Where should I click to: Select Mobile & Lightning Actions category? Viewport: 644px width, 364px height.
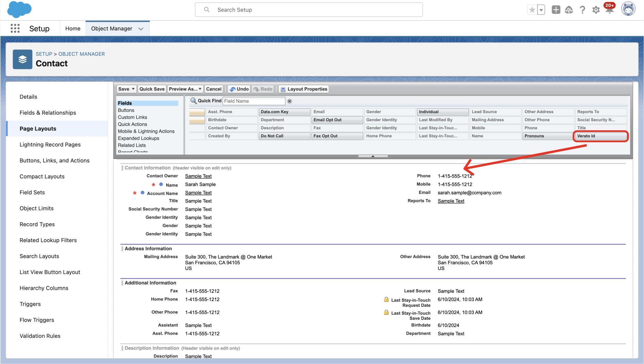[146, 131]
